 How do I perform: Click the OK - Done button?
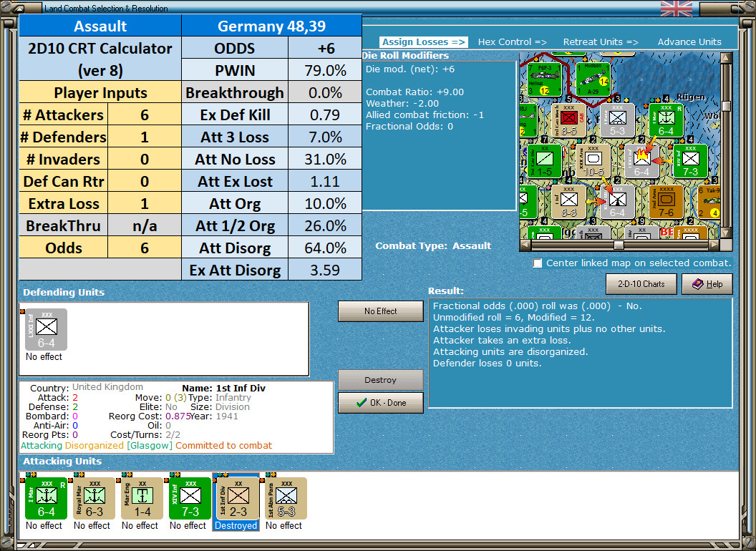click(x=381, y=403)
